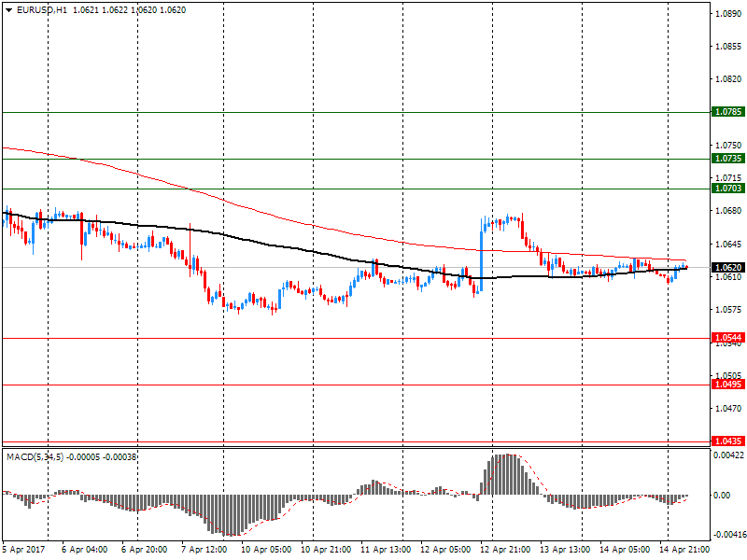
Task: Click the 14 Apr 21:00 time axis label
Action: click(684, 550)
